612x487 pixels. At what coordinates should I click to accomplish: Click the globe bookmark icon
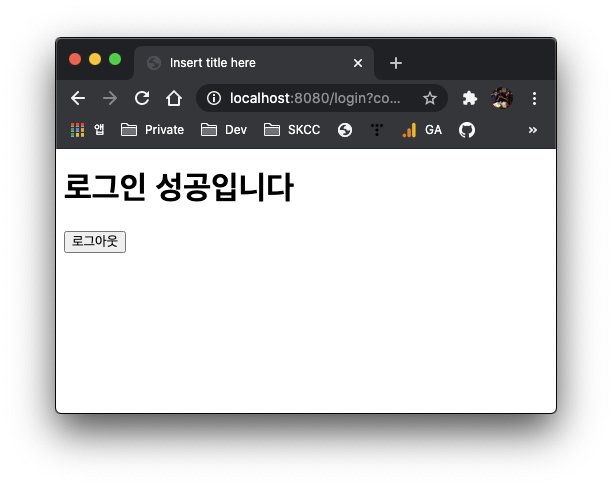[345, 130]
